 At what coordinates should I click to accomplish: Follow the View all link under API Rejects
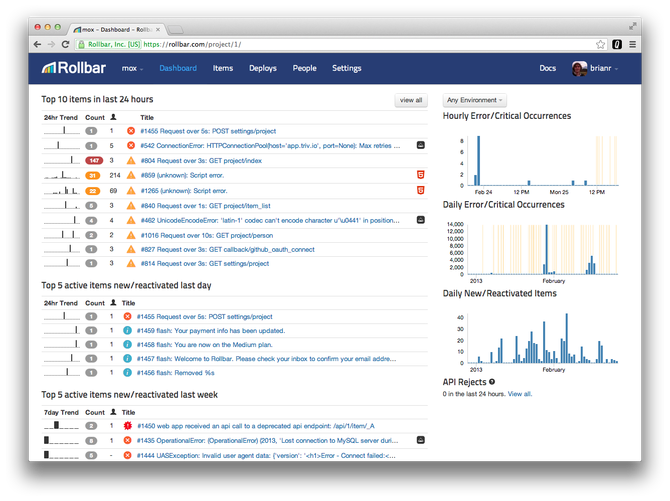point(520,394)
